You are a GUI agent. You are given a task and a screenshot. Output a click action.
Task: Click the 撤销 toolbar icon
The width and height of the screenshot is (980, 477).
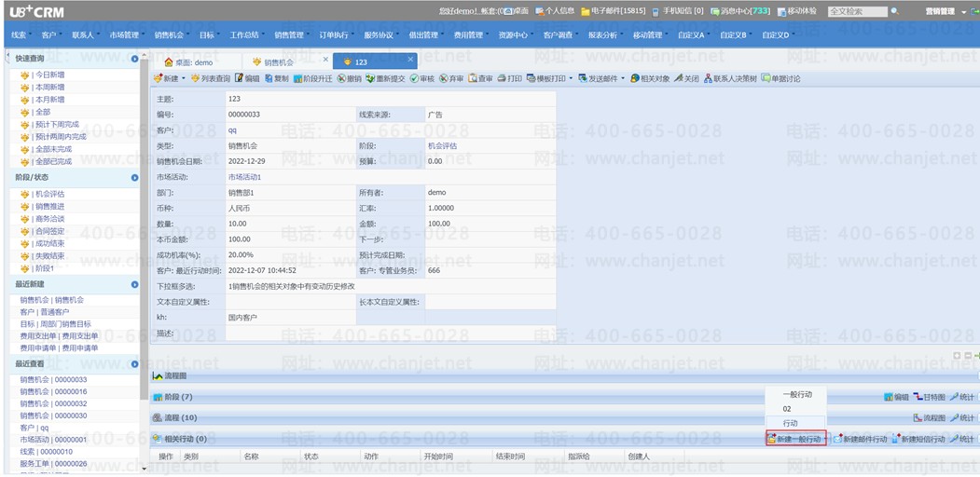pos(350,78)
